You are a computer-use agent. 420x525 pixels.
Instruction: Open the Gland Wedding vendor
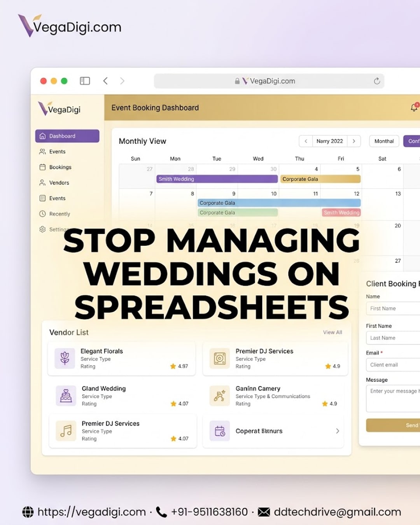[x=122, y=395]
